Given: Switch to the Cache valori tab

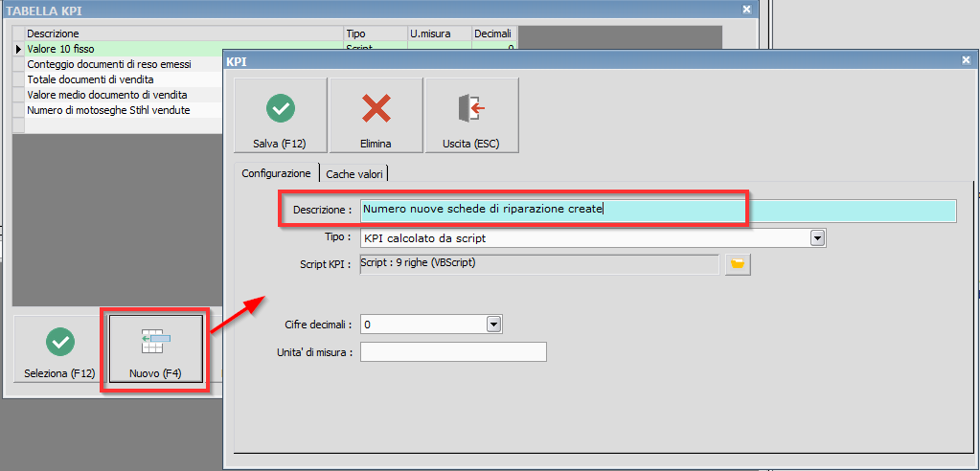Looking at the screenshot, I should [x=355, y=174].
